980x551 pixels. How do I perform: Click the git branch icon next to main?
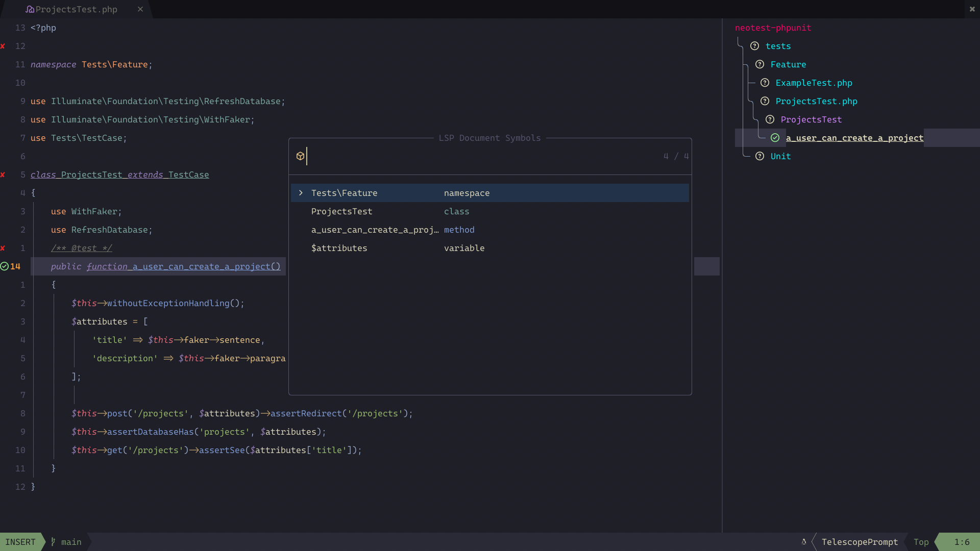pyautogui.click(x=54, y=542)
